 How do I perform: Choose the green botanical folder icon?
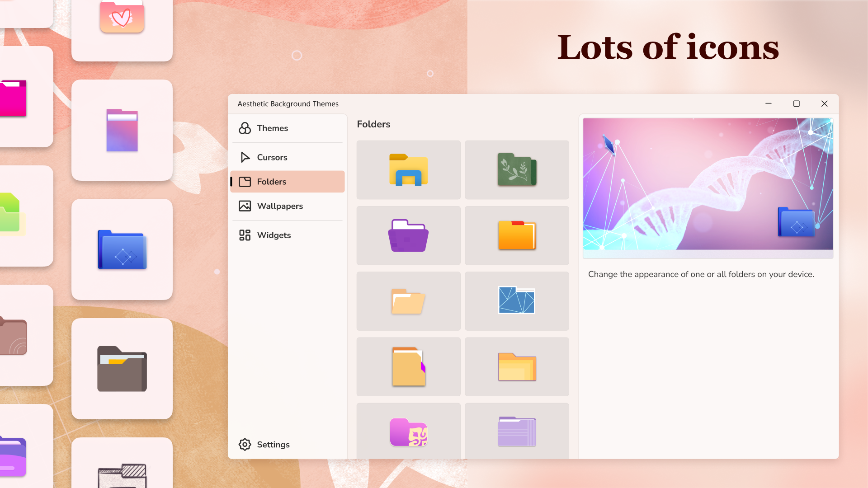(x=517, y=170)
